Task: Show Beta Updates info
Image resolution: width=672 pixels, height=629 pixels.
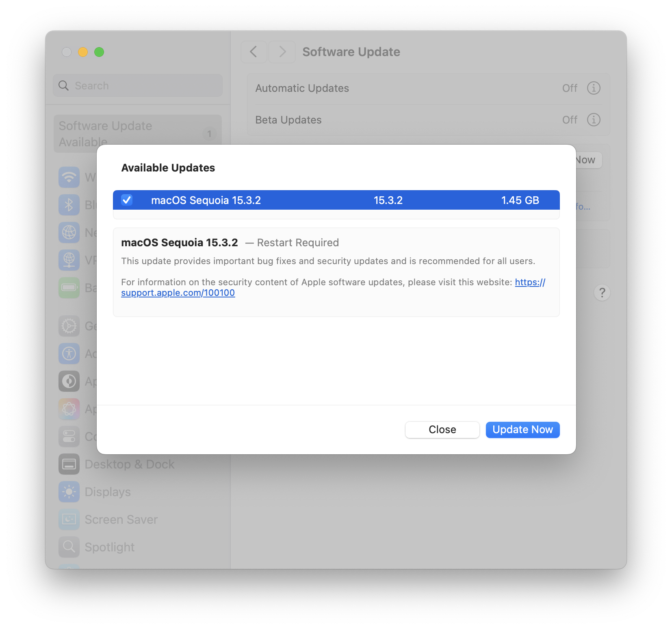Action: (x=594, y=119)
